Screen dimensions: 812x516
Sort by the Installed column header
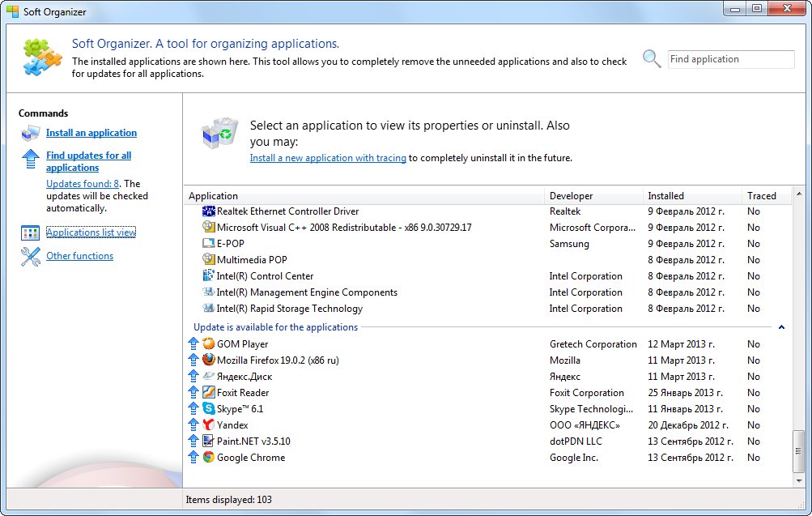click(692, 196)
